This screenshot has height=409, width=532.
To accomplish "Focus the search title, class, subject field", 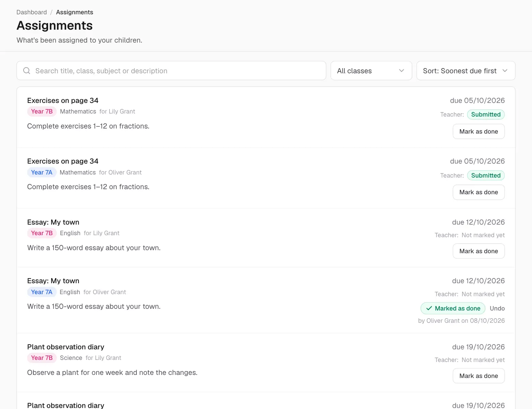I will pyautogui.click(x=171, y=71).
